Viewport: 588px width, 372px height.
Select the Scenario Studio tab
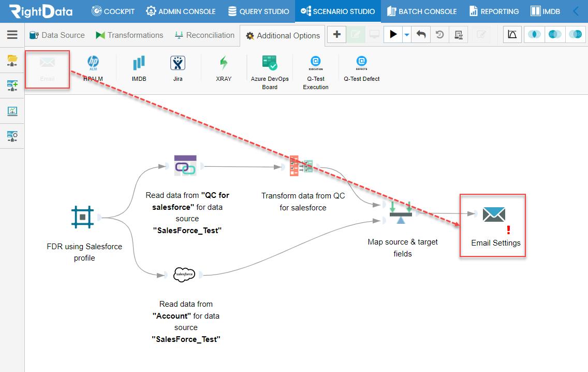(338, 11)
